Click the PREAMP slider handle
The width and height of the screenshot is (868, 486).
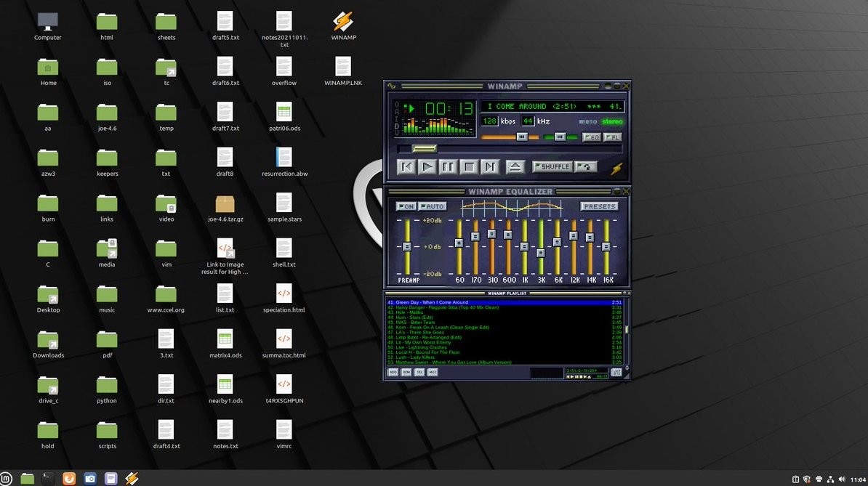point(407,247)
